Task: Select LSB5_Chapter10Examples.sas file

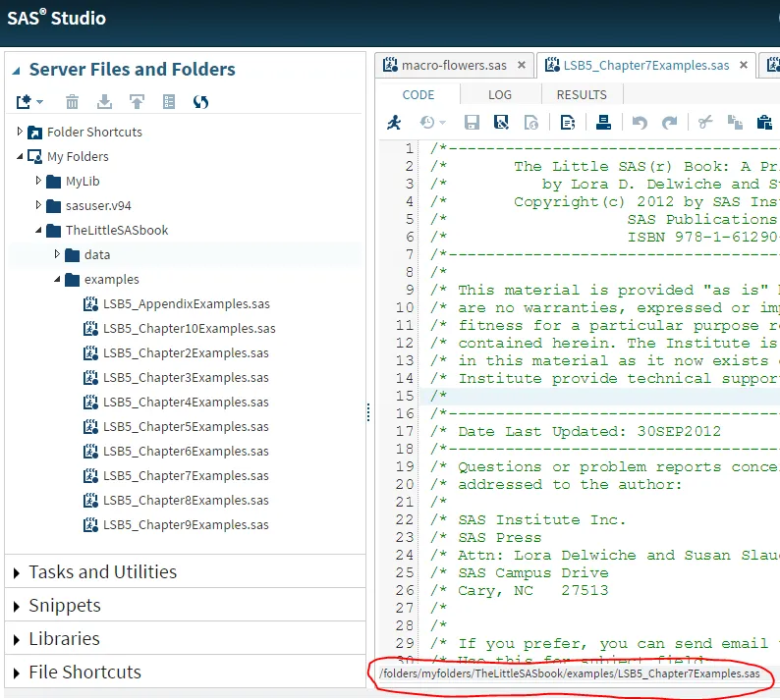Action: point(189,328)
